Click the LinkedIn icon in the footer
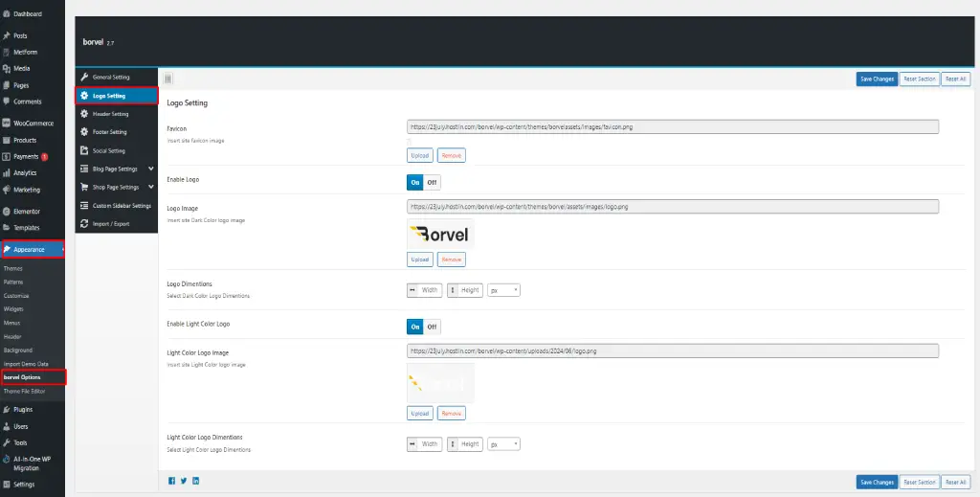Viewport: 980px width, 497px height. (196, 481)
